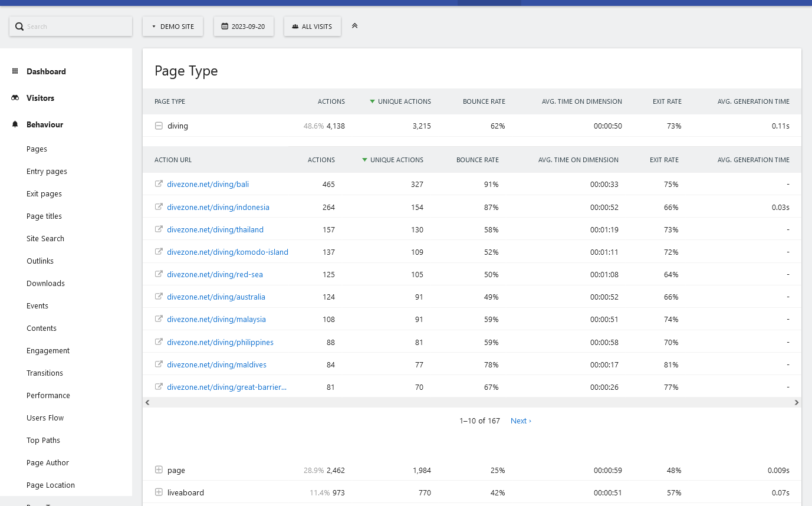
Task: Open divezone.net/diving/maldives link
Action: [216, 364]
